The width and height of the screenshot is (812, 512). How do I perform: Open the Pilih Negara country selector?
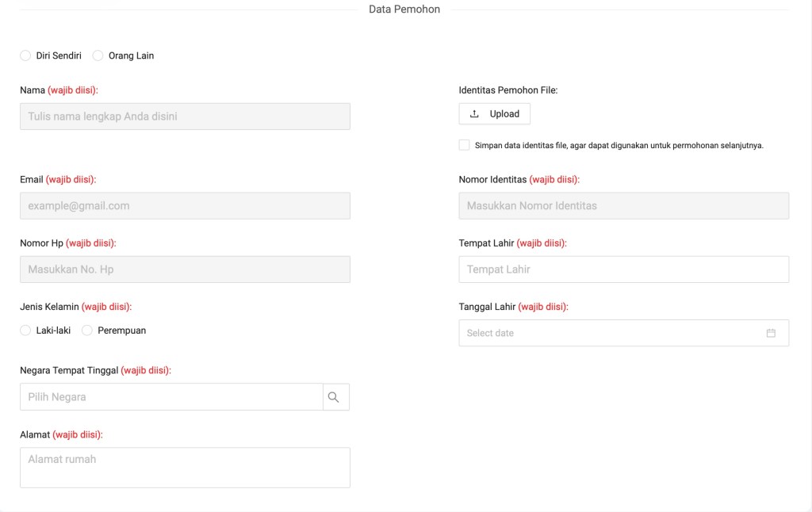click(170, 397)
